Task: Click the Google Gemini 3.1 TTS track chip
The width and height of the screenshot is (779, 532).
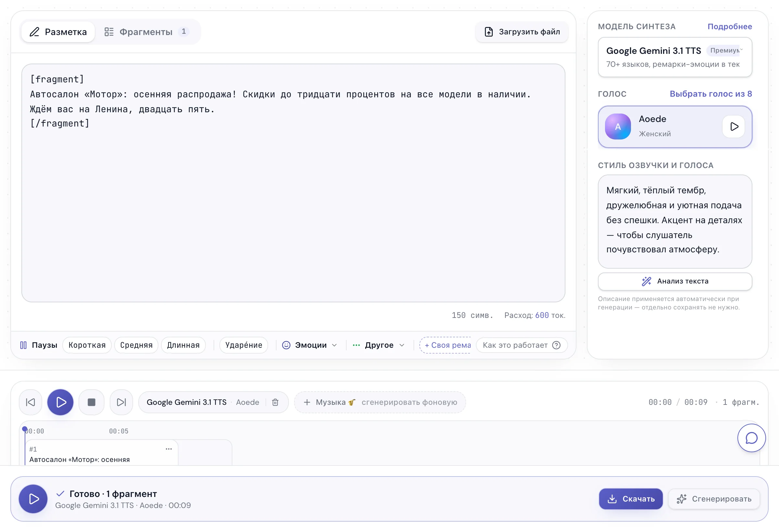Action: [213, 402]
